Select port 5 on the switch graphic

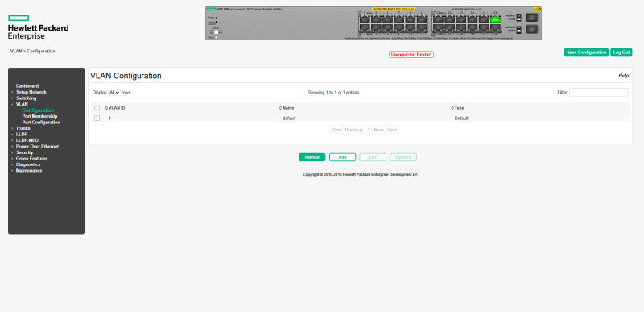[388, 19]
